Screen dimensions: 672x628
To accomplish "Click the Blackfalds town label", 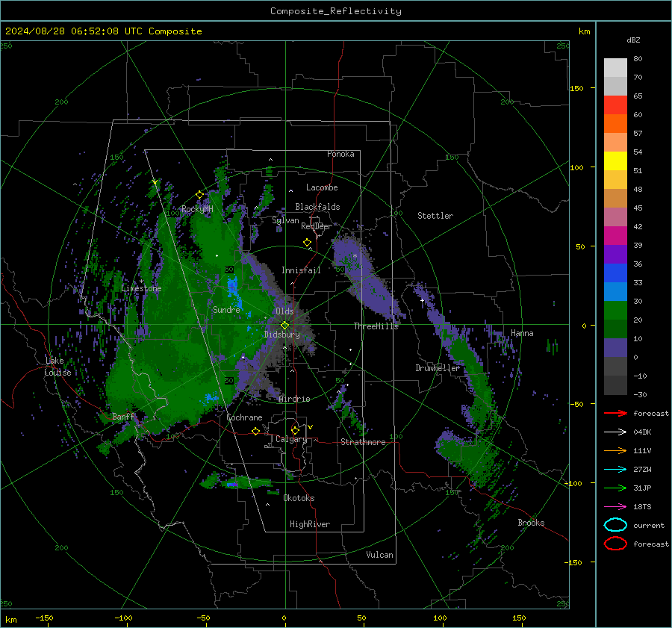I will pos(317,207).
